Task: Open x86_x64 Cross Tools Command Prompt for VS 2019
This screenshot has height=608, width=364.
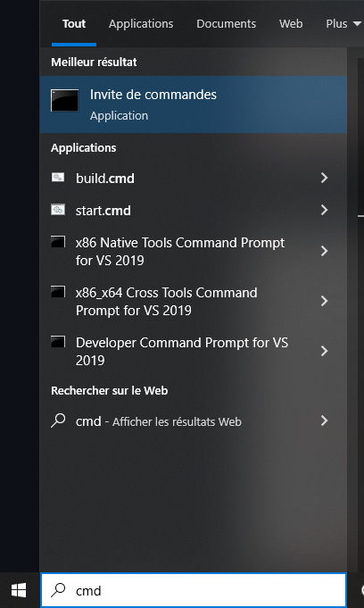Action: pyautogui.click(x=193, y=301)
